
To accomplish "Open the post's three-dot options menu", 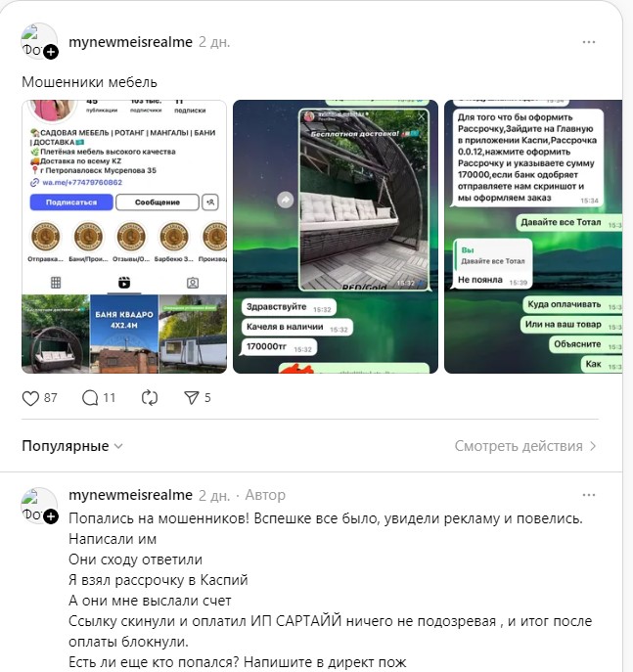I will click(589, 42).
